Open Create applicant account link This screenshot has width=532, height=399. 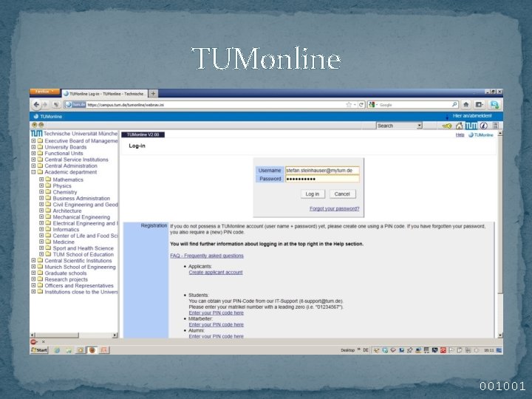[216, 272]
